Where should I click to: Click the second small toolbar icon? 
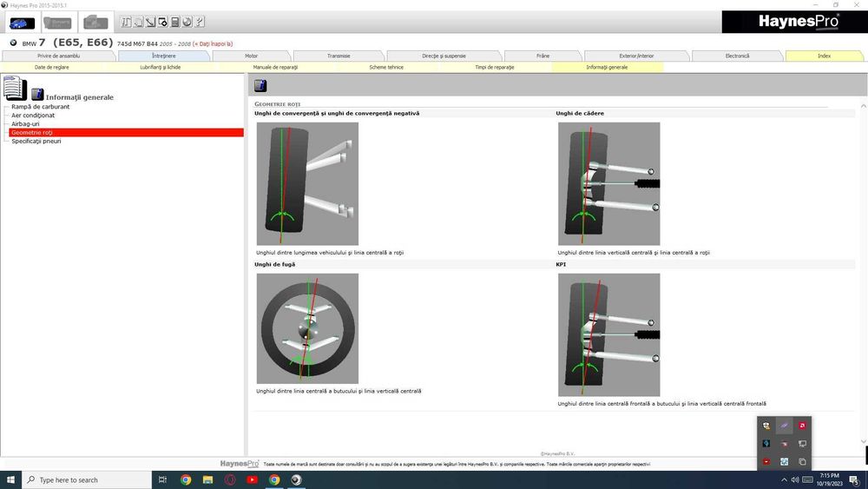coord(138,23)
